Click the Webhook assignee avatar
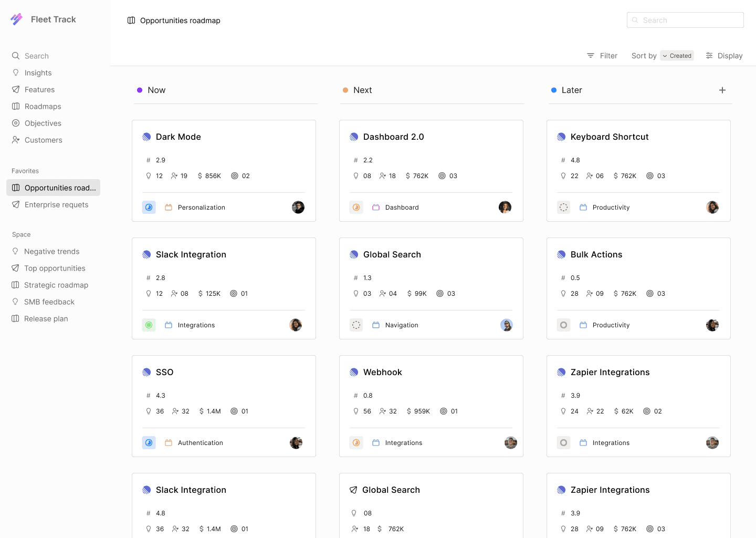This screenshot has height=538, width=756. (511, 443)
